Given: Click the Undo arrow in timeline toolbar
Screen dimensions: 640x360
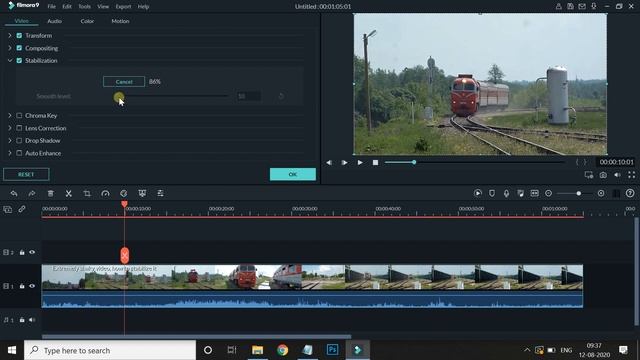Looking at the screenshot, I should (14, 193).
